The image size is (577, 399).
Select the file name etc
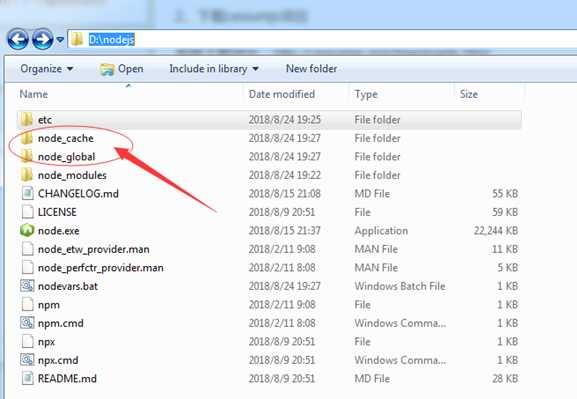point(45,120)
